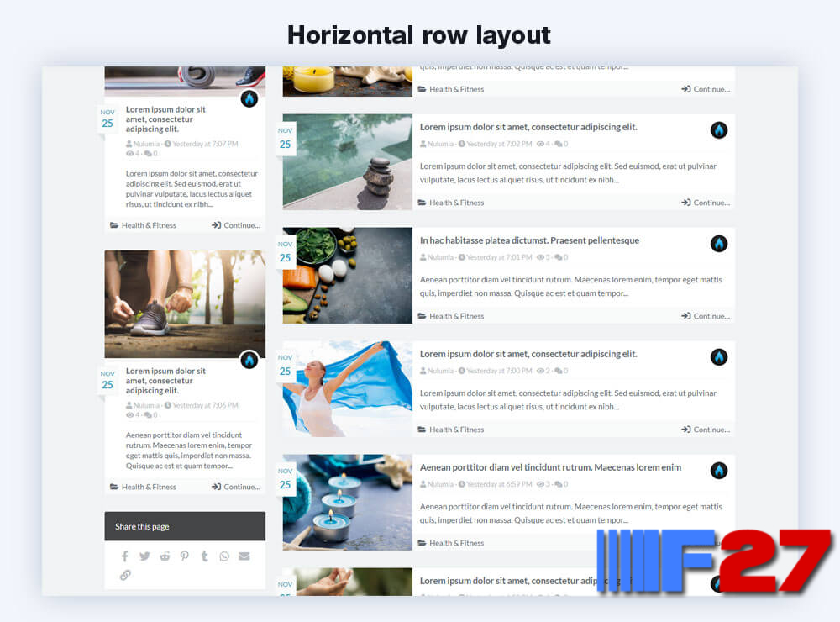
Task: Open Health & Fitness under In hac habitasse article
Action: tap(450, 316)
